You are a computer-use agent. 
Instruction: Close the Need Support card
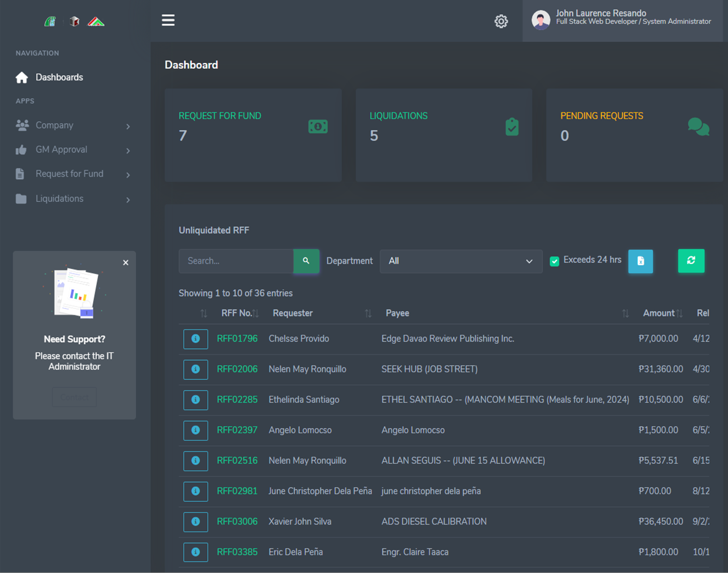tap(126, 263)
